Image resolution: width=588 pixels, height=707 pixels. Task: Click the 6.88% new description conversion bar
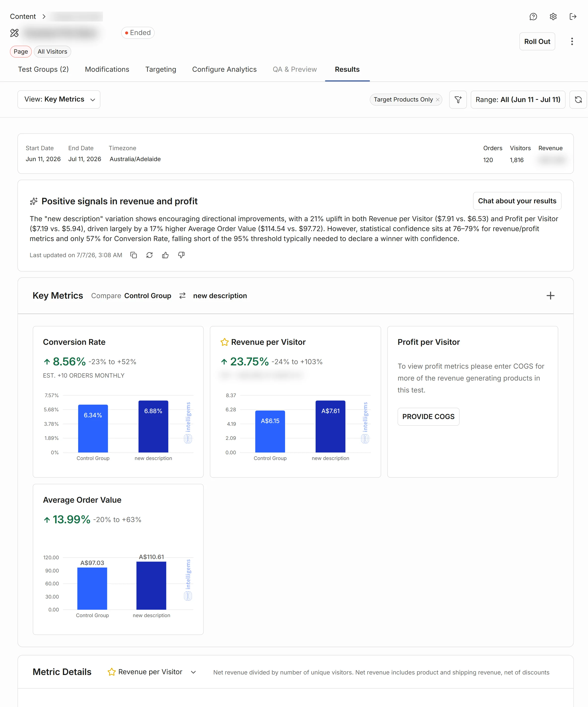153,426
